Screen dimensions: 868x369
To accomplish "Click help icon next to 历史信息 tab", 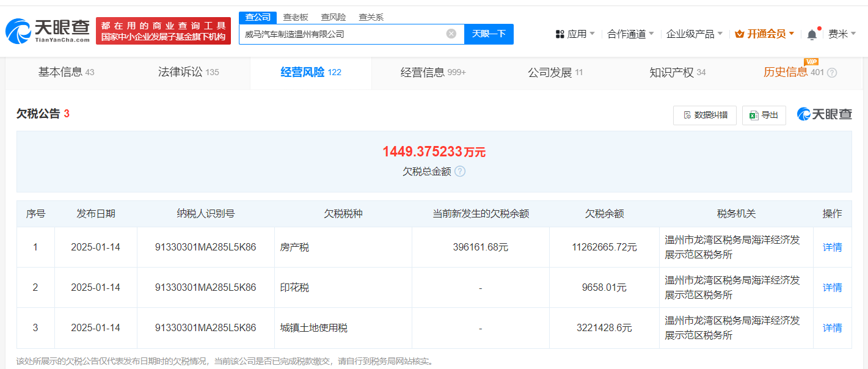I will click(832, 73).
